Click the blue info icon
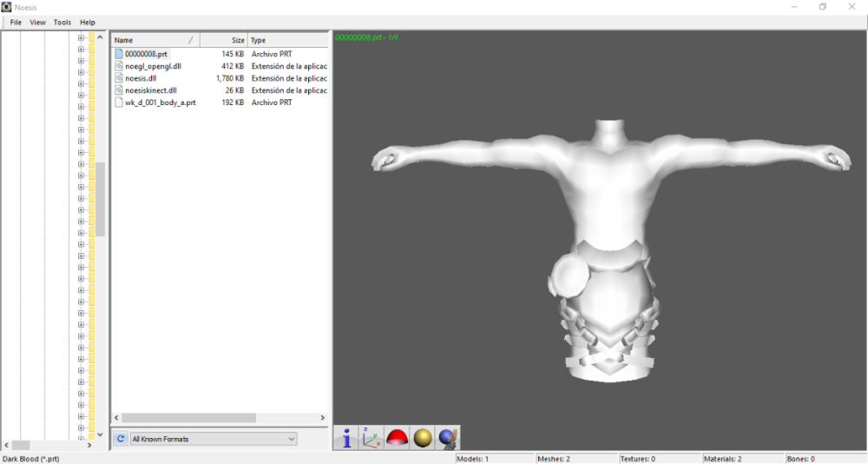The height and width of the screenshot is (464, 868). point(346,438)
